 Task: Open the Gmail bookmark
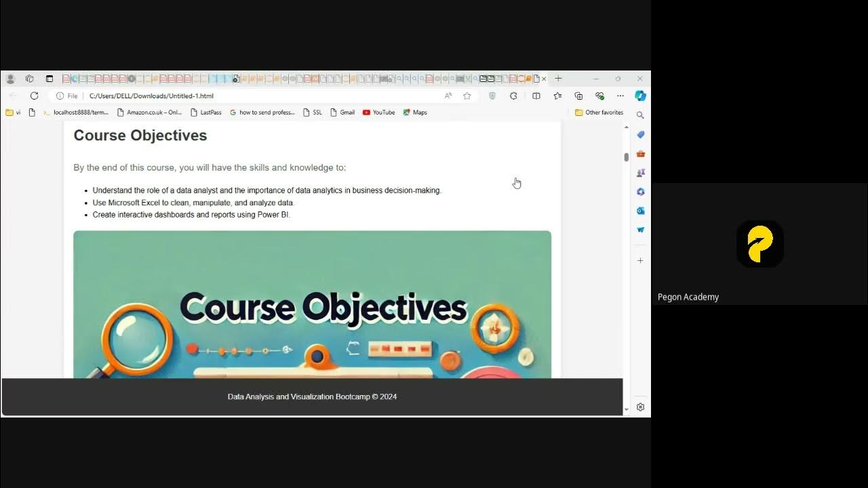(342, 113)
